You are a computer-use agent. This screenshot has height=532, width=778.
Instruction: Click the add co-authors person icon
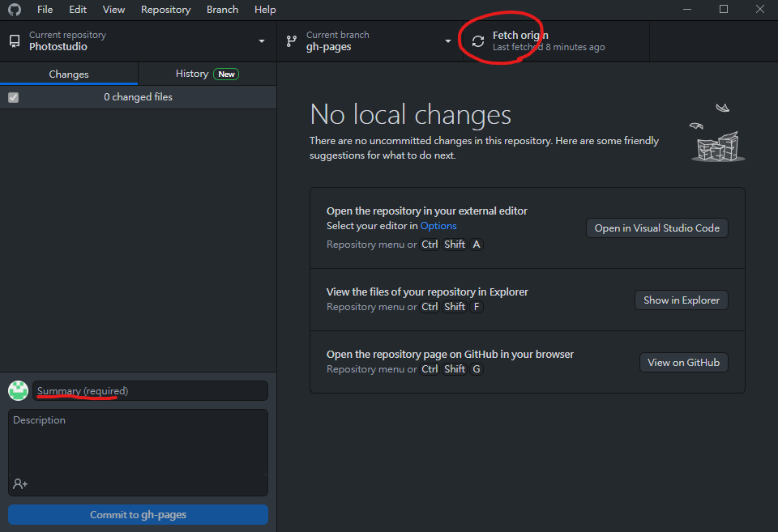click(x=20, y=483)
